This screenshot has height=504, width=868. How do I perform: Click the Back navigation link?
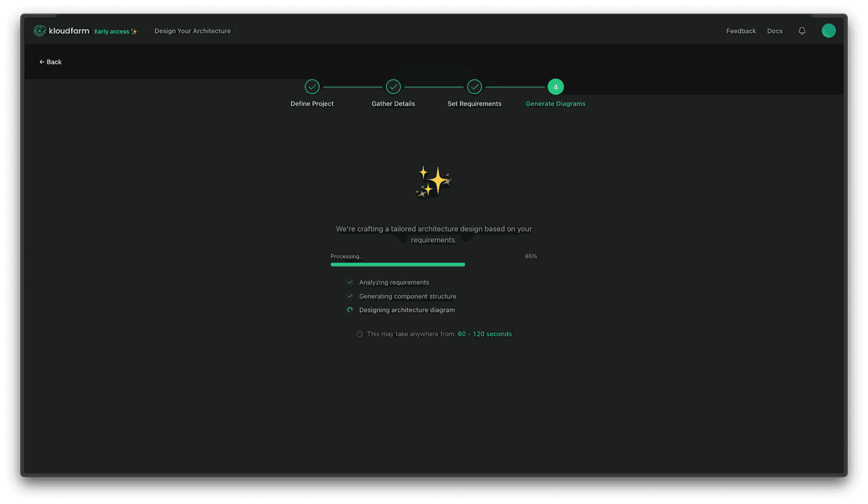pyautogui.click(x=50, y=61)
